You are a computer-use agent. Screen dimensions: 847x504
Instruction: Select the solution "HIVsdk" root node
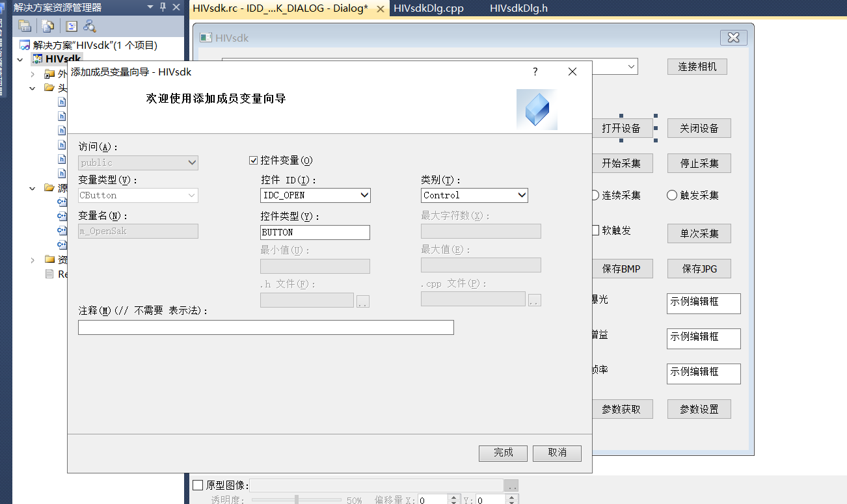pyautogui.click(x=95, y=45)
